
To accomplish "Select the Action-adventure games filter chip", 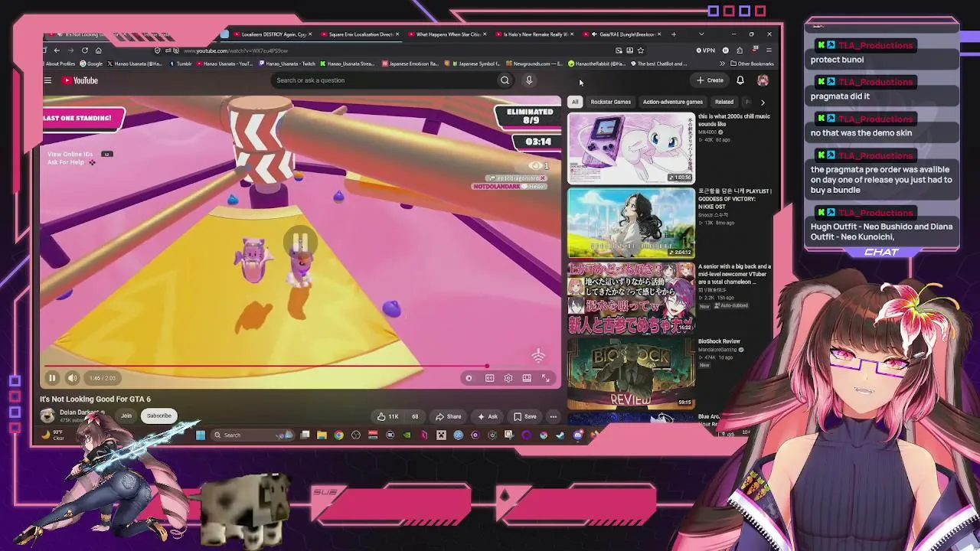I will 673,102.
